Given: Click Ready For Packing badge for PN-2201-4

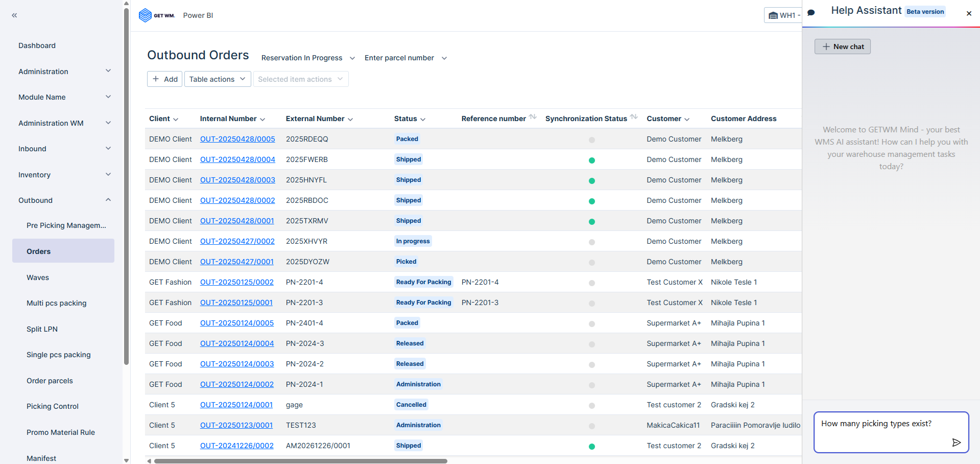Looking at the screenshot, I should 424,282.
